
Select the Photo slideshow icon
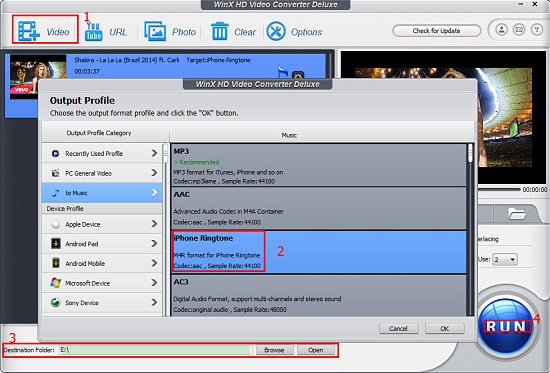point(155,31)
